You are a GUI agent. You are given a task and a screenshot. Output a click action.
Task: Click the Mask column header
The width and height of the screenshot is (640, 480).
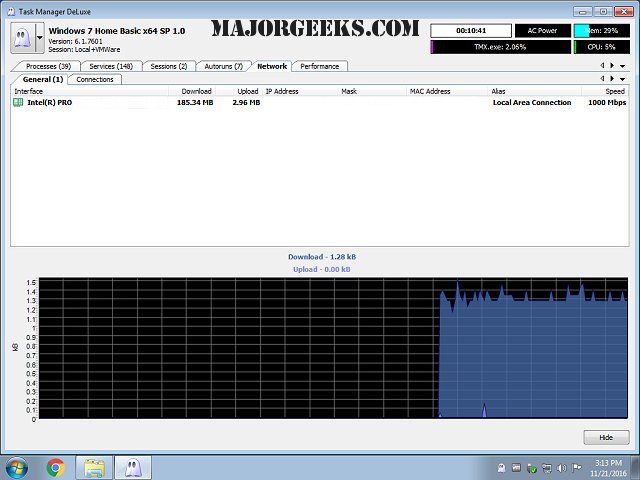[x=373, y=91]
